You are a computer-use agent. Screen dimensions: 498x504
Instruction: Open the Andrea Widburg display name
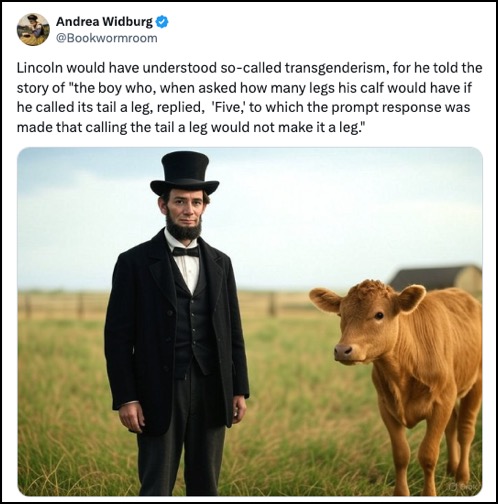pos(104,22)
